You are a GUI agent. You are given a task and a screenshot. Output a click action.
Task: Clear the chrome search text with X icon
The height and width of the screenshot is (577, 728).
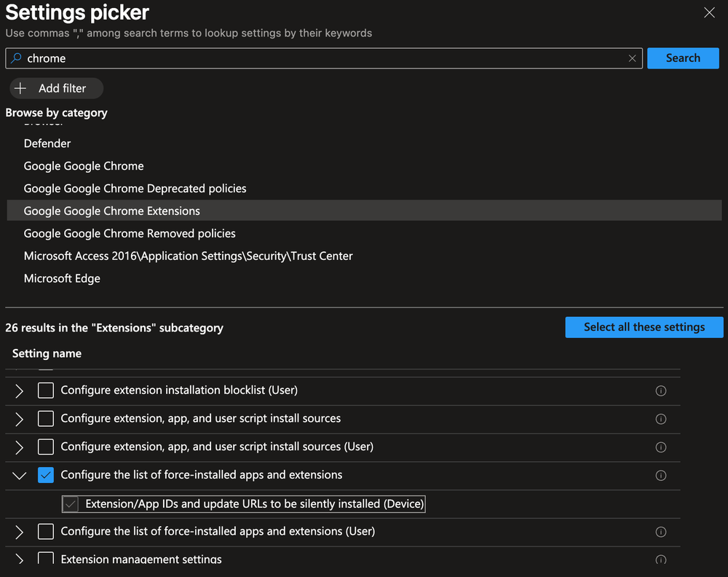pyautogui.click(x=632, y=59)
